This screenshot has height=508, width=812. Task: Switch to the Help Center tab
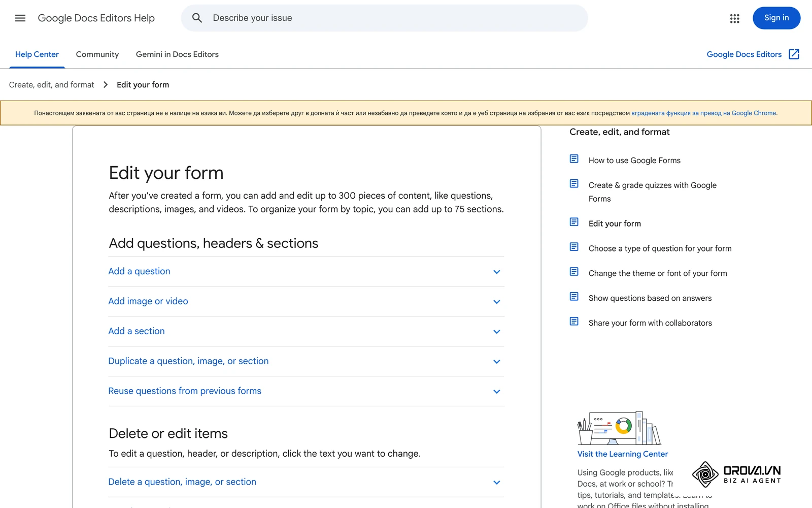(x=37, y=54)
